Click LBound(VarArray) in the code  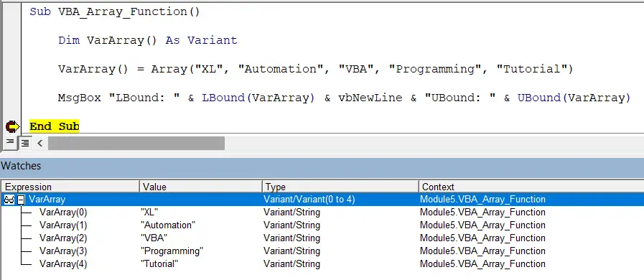[258, 98]
